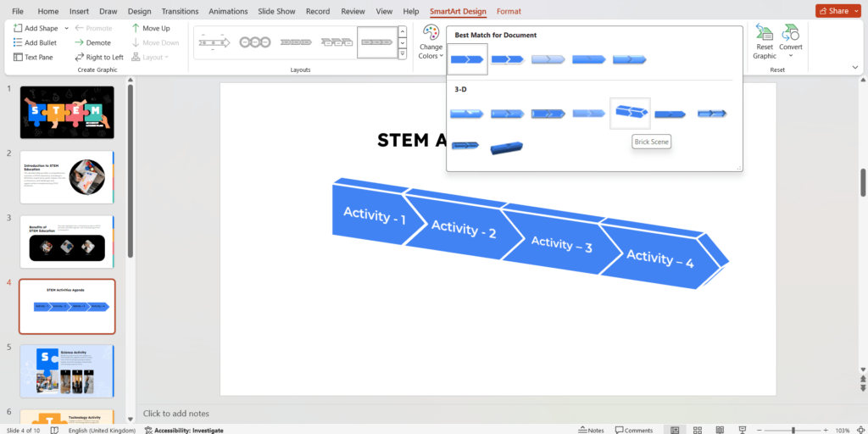
Task: Click Accessibility: Investigate in status bar
Action: point(184,430)
